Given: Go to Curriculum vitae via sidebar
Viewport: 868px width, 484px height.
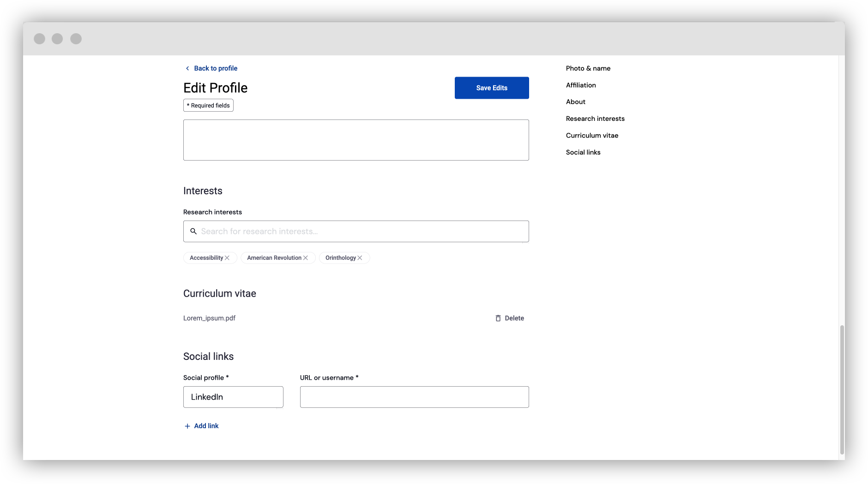Looking at the screenshot, I should [x=592, y=135].
